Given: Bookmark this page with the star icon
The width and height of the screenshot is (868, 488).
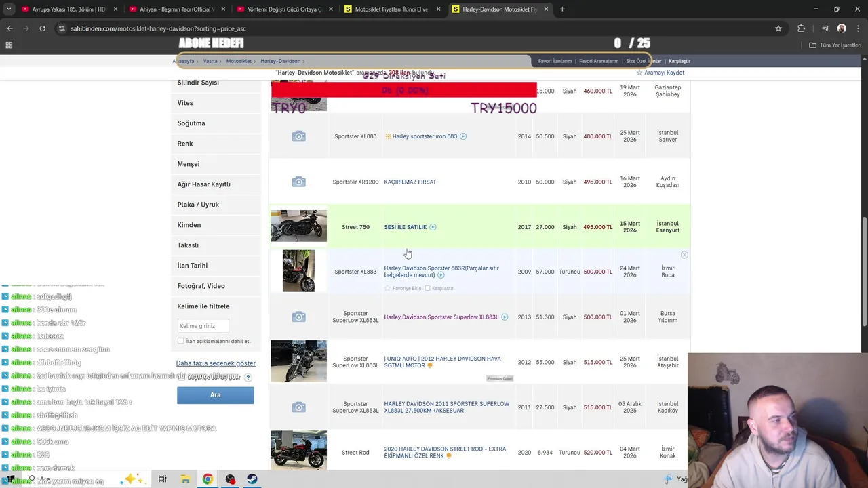Looking at the screenshot, I should coord(778,28).
